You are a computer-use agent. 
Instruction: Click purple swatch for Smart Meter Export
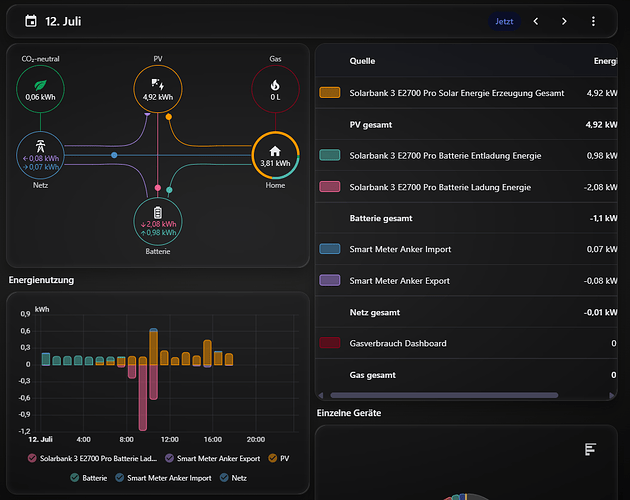click(x=330, y=280)
